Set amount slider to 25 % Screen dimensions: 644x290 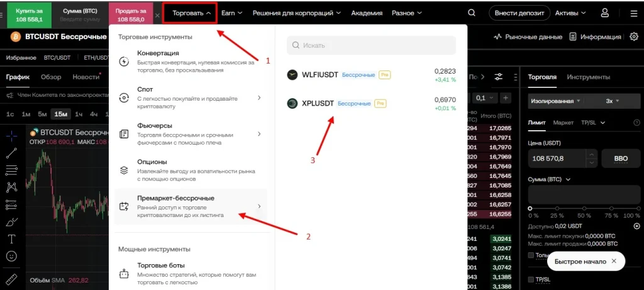point(557,209)
